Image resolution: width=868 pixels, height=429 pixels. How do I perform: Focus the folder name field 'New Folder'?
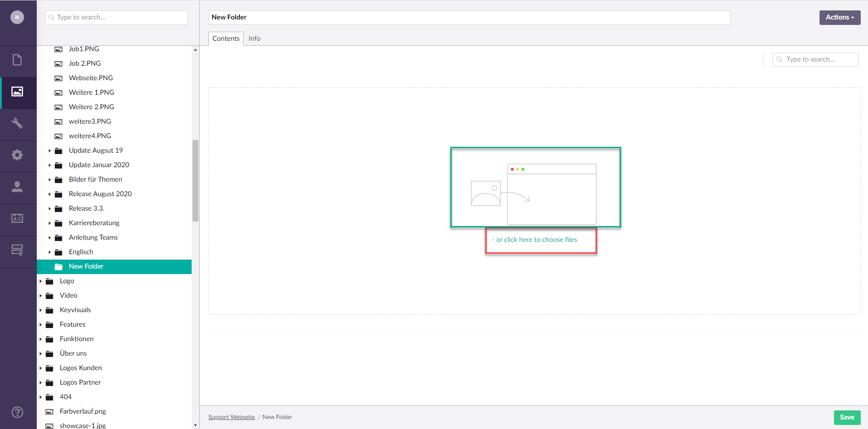[x=469, y=17]
